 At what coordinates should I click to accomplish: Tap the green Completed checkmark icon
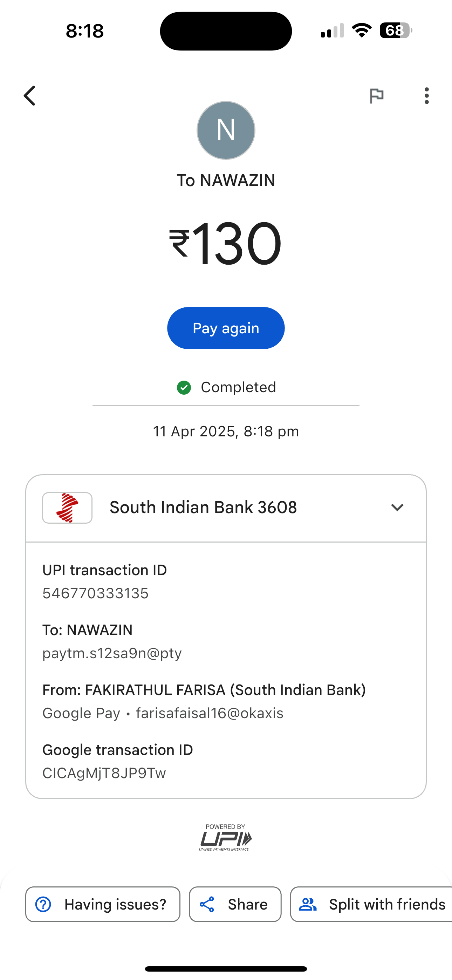tap(184, 388)
